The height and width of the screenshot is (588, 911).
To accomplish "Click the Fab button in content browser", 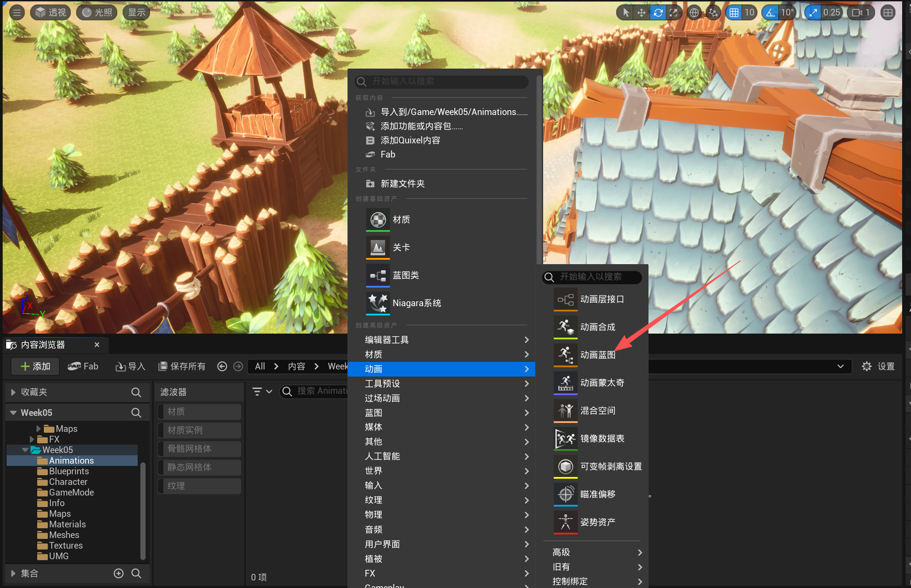I will tap(83, 366).
